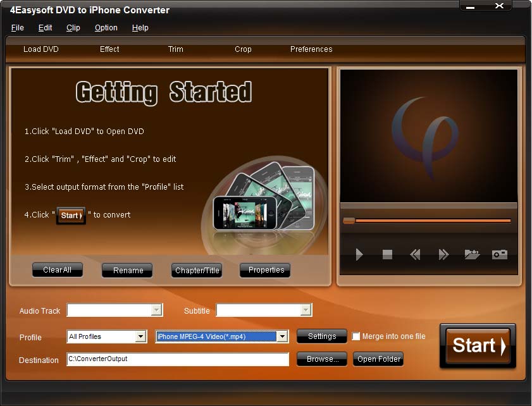
Task: Click the Chapter/Title button
Action: tap(197, 271)
